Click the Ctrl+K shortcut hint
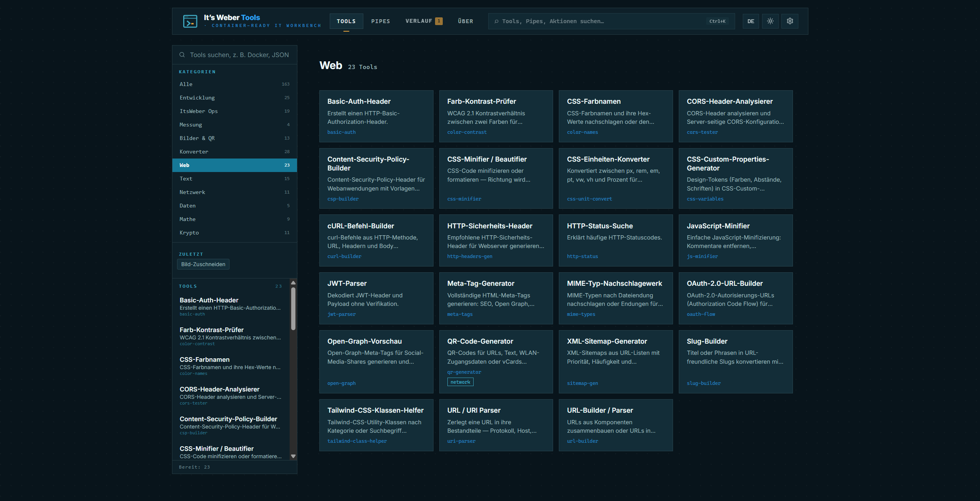Viewport: 980px width, 501px height. point(717,21)
